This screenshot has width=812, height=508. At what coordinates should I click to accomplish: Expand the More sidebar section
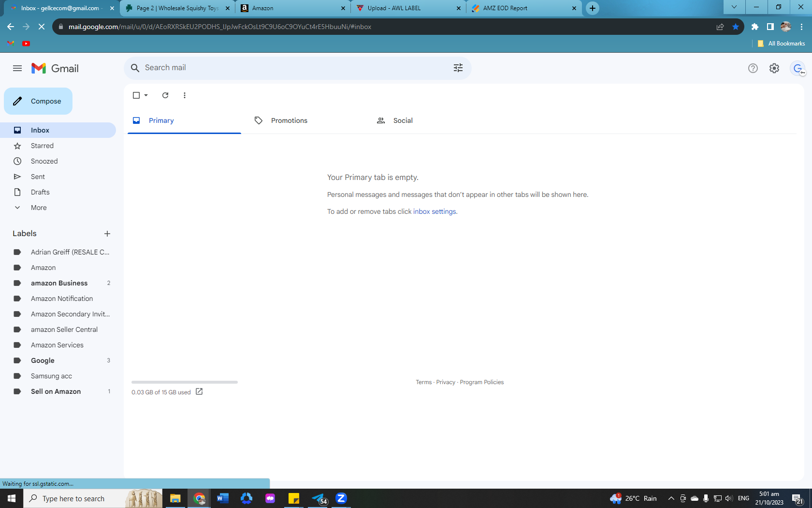(x=58, y=208)
